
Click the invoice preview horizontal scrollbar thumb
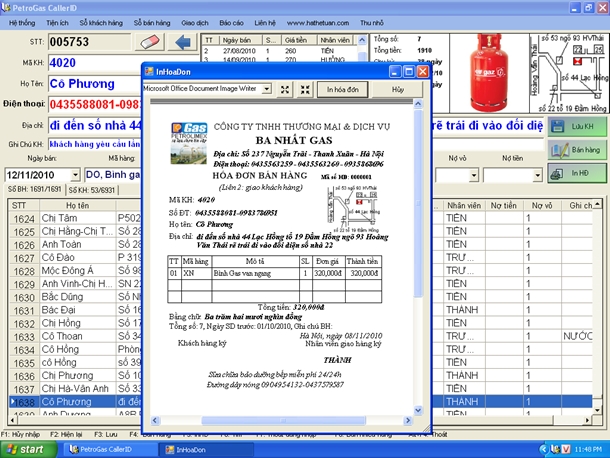pyautogui.click(x=284, y=420)
